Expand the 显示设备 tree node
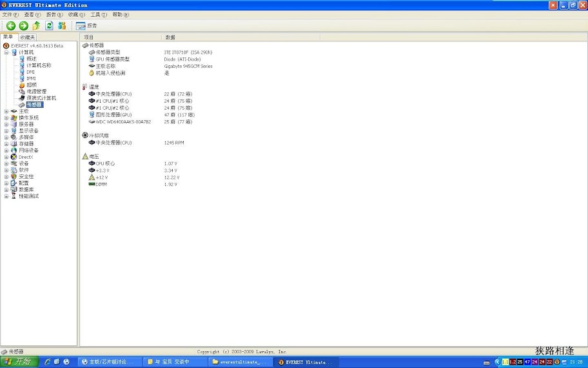 [6, 130]
